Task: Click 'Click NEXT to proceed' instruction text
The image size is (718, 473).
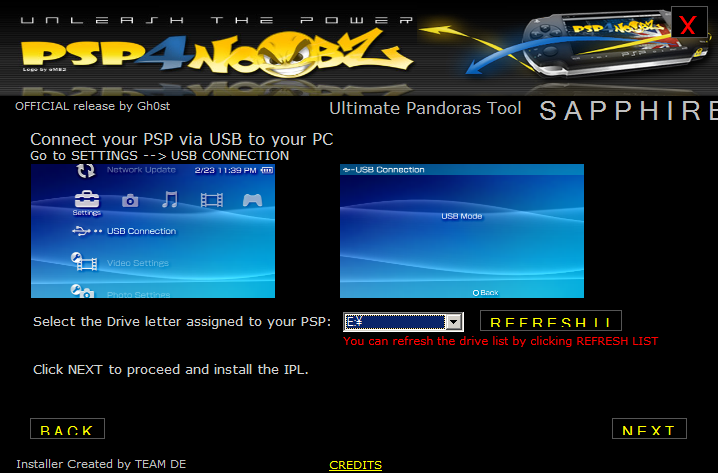Action: tap(171, 370)
